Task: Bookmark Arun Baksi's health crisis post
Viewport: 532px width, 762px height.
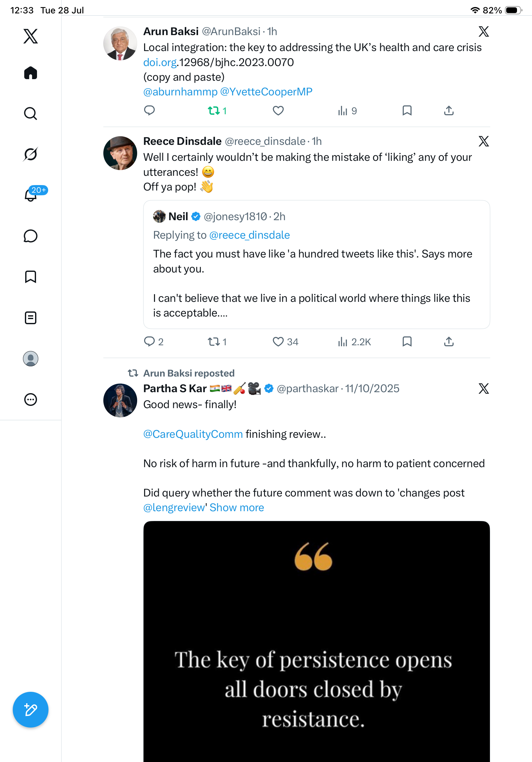Action: pyautogui.click(x=407, y=110)
